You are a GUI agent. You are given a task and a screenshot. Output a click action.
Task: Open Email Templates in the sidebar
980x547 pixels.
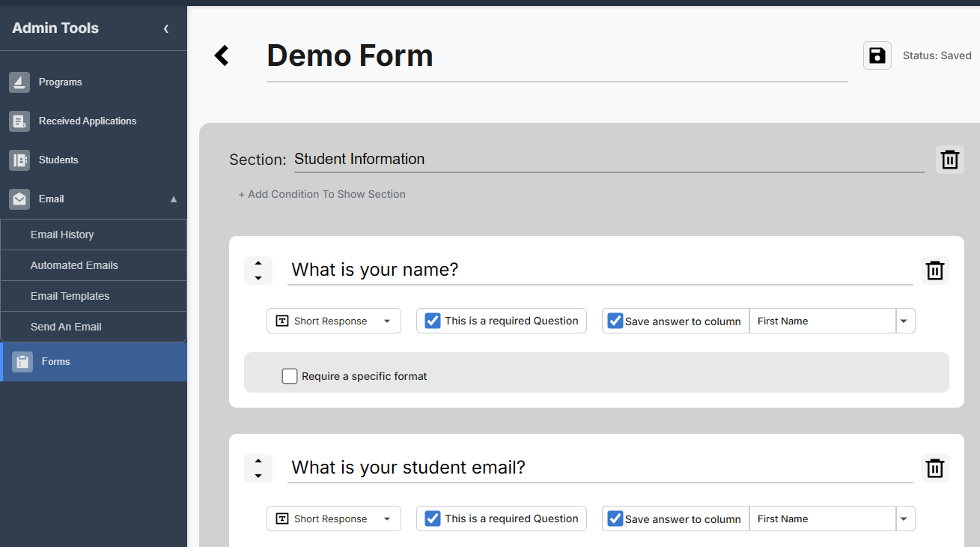tap(70, 295)
